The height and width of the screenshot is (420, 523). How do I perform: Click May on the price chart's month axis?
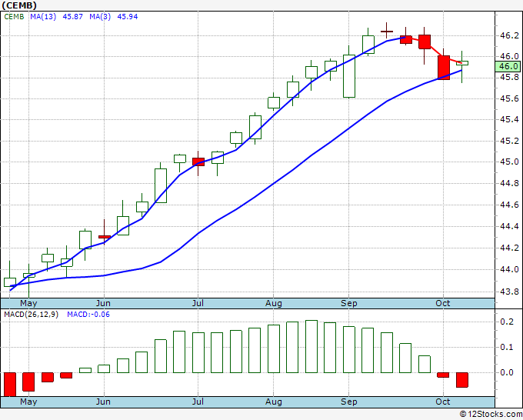coord(28,303)
